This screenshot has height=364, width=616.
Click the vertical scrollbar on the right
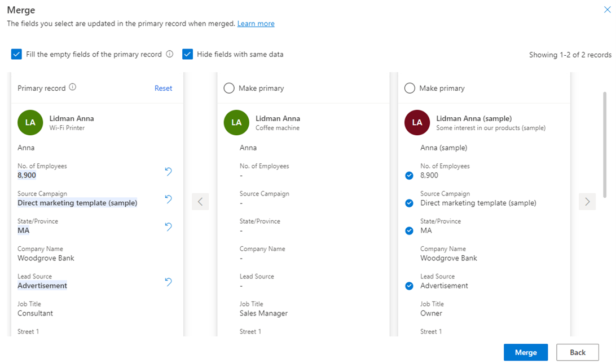tap(605, 145)
